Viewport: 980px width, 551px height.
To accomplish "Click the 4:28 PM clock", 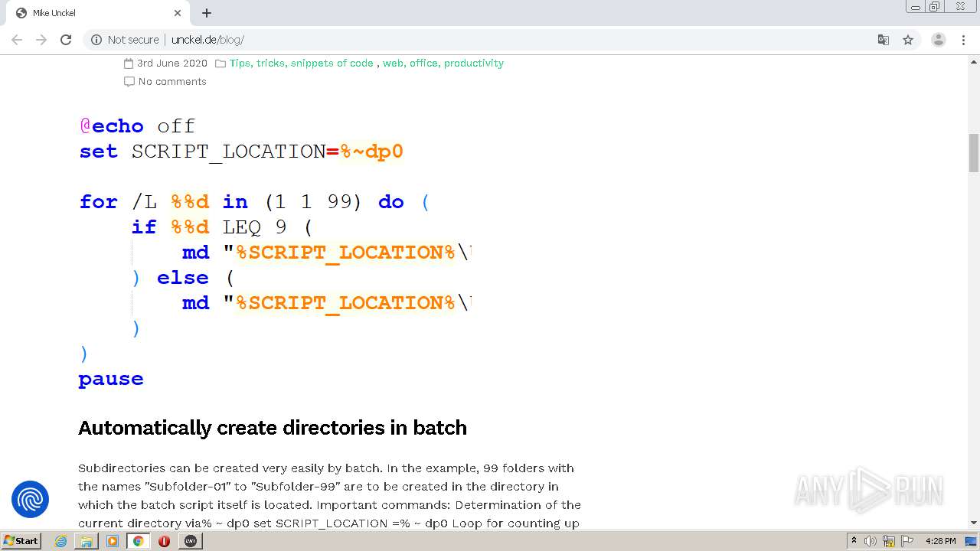I will [940, 541].
